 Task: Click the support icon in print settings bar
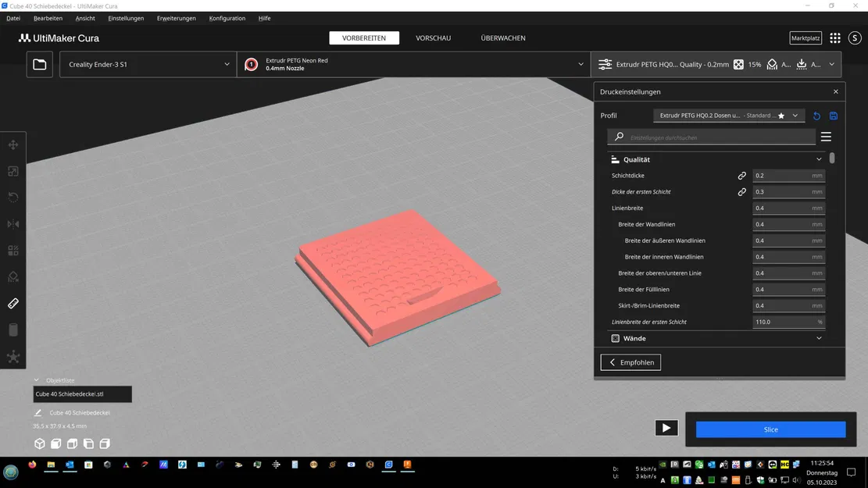click(x=772, y=64)
